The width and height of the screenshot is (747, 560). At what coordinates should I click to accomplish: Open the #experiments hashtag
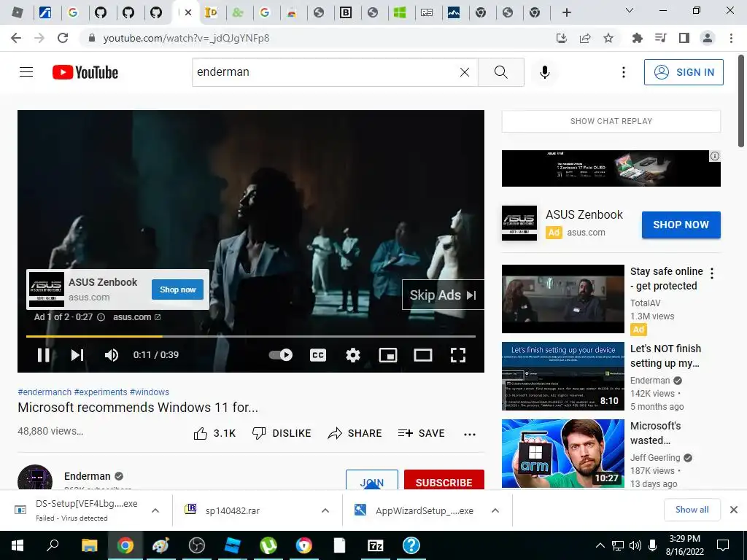(x=101, y=392)
